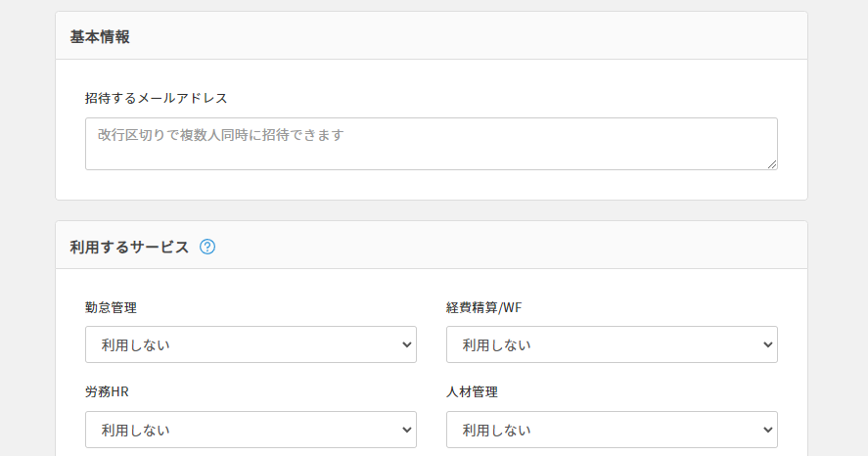Viewport: 868px width, 456px height.
Task: Click the 招待するメールアドレス text area
Action: tap(431, 143)
